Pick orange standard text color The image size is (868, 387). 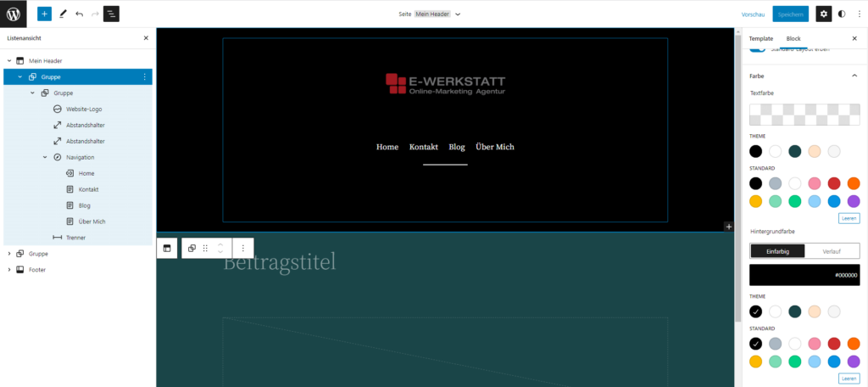click(853, 183)
